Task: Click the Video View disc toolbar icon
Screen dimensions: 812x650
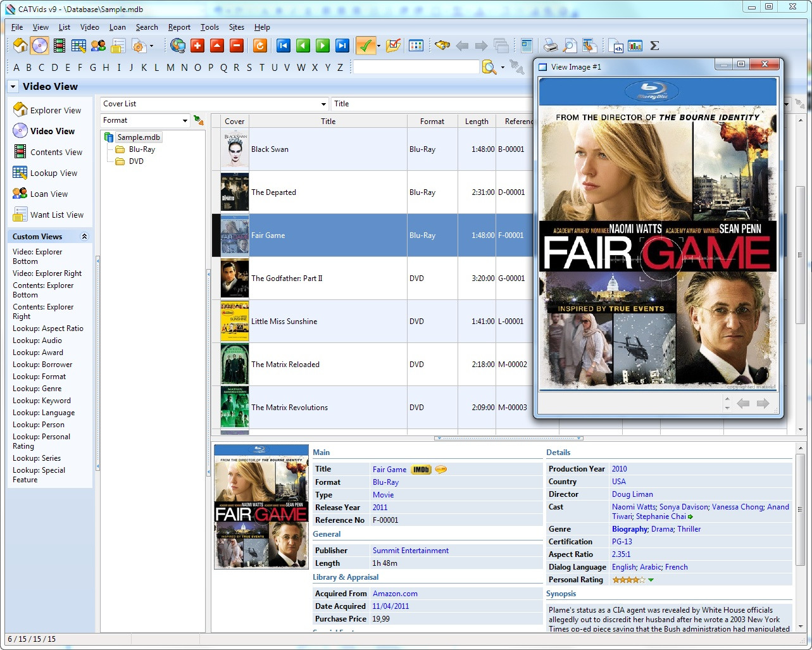Action: click(x=40, y=46)
